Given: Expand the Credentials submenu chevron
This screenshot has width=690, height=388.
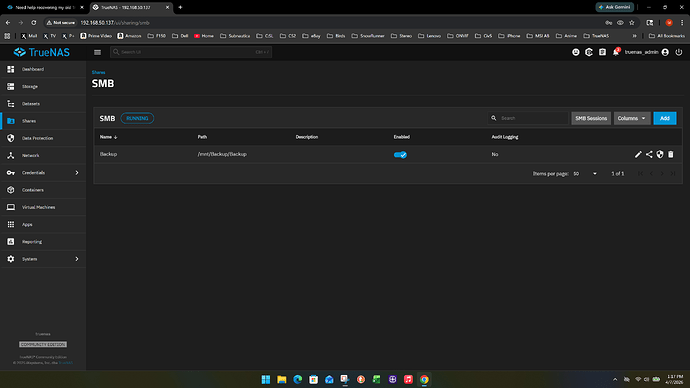Looking at the screenshot, I should pyautogui.click(x=77, y=173).
